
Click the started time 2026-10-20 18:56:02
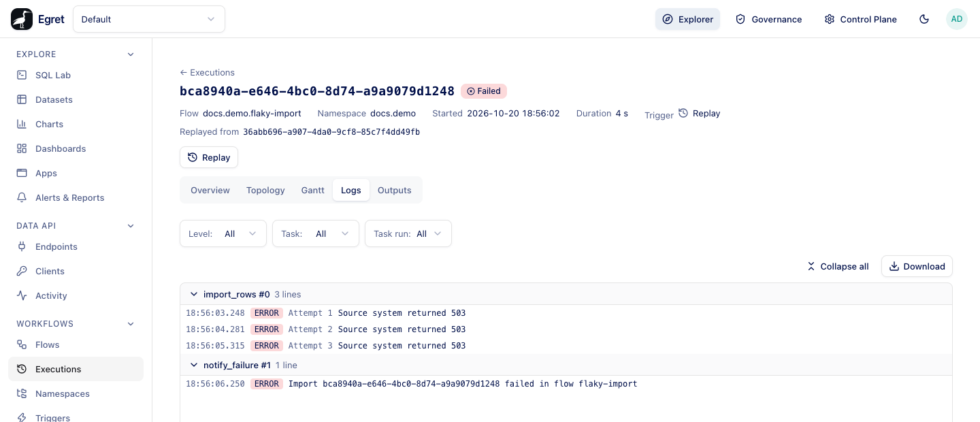click(513, 114)
